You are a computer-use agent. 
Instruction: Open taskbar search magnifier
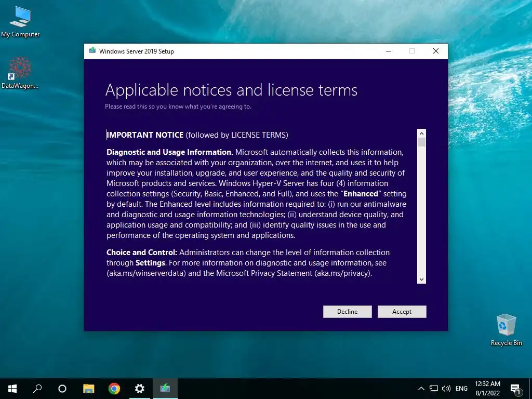pos(37,389)
